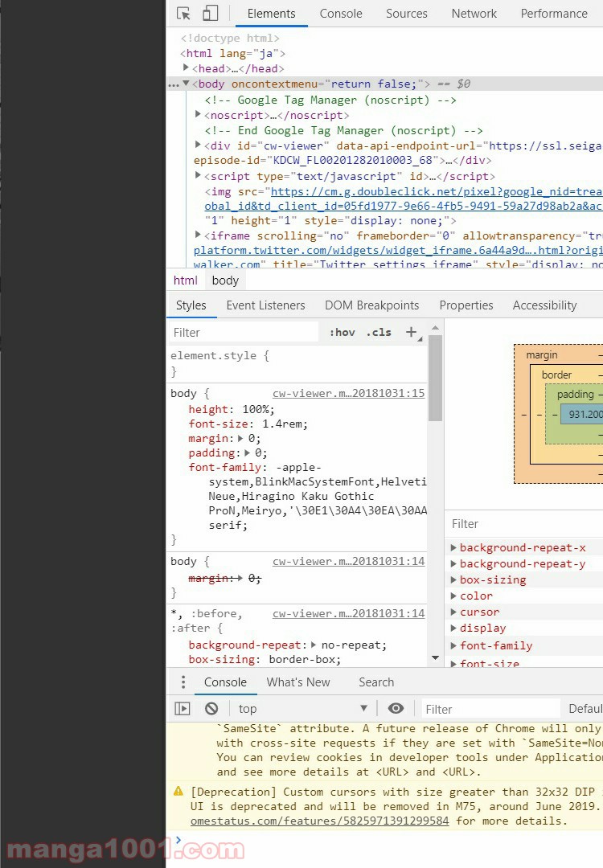603x868 pixels.
Task: Toggle the live expression eye icon
Action: 396,709
